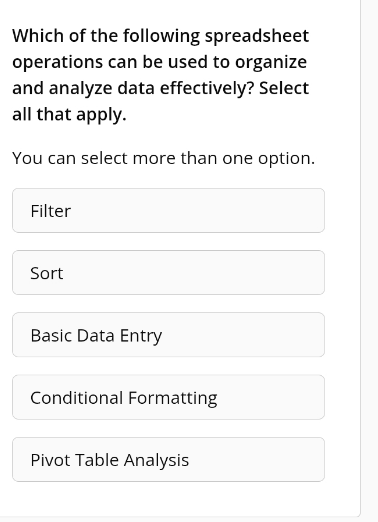Screen dimensions: 378x522
Task: Click the gray margin right of the question card
Action: (x=370, y=260)
